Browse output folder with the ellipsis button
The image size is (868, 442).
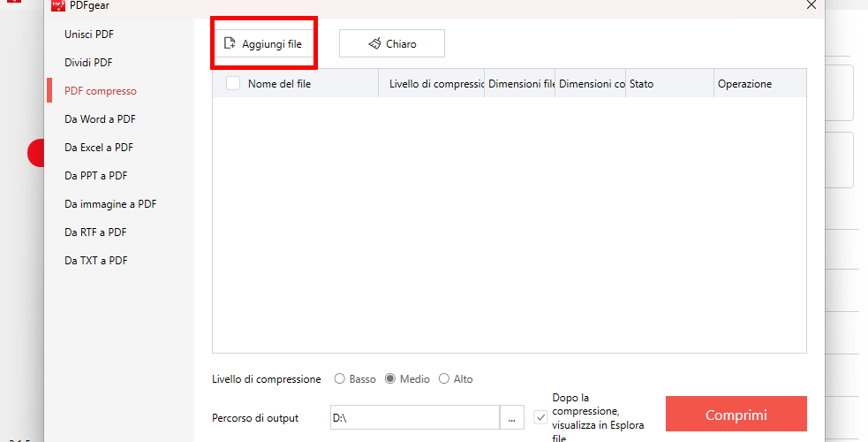pos(511,417)
